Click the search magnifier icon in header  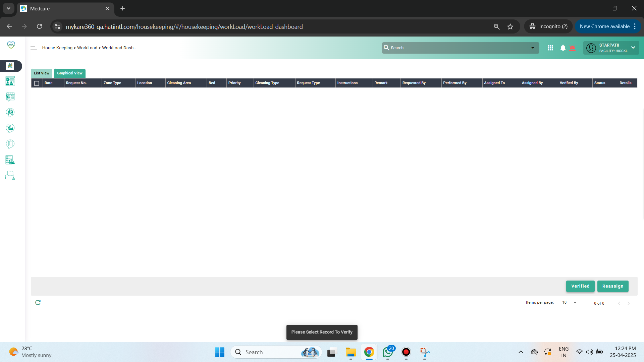(x=386, y=48)
